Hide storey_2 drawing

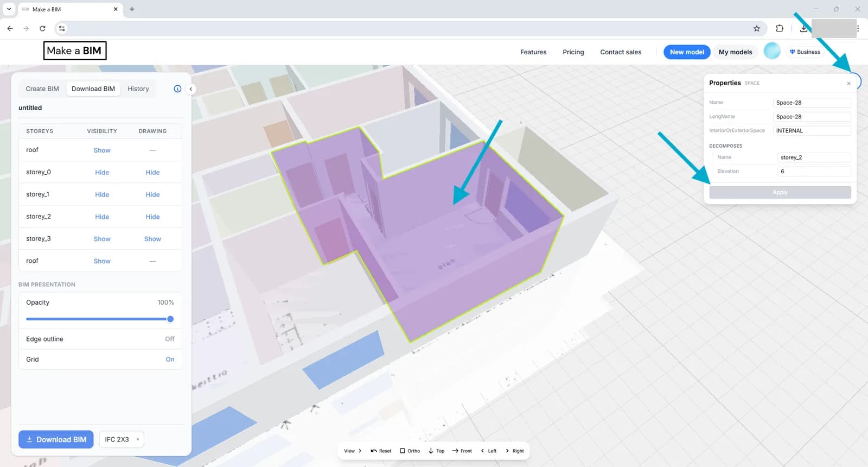[152, 217]
